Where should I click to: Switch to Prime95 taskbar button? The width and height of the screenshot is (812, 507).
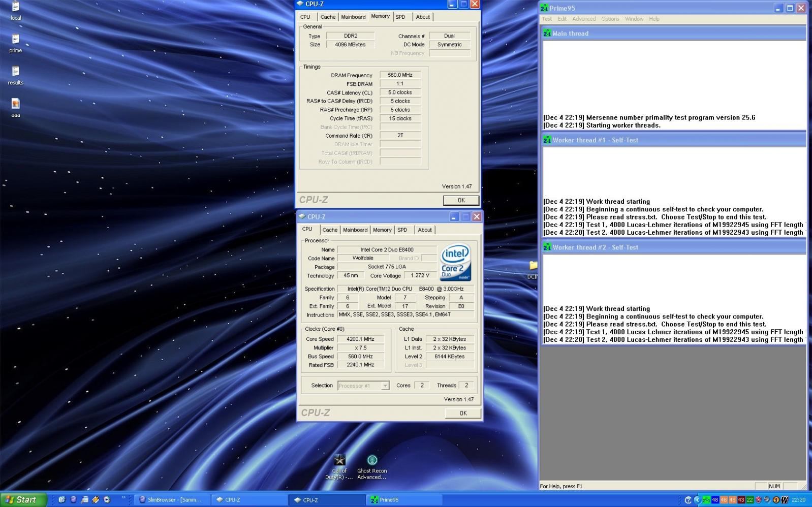(403, 500)
